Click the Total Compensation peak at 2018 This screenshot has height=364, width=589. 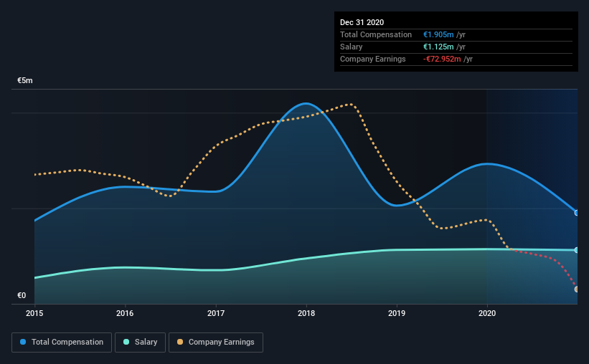[x=306, y=103]
